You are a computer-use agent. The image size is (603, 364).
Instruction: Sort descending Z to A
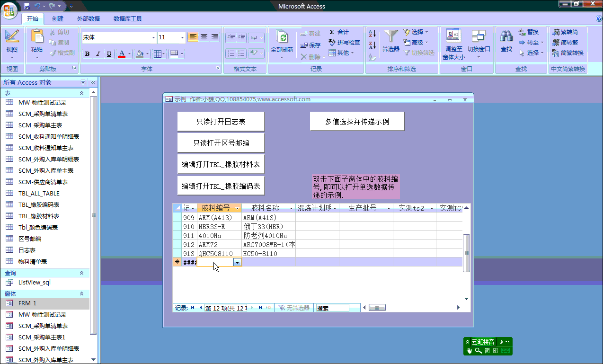tap(372, 45)
